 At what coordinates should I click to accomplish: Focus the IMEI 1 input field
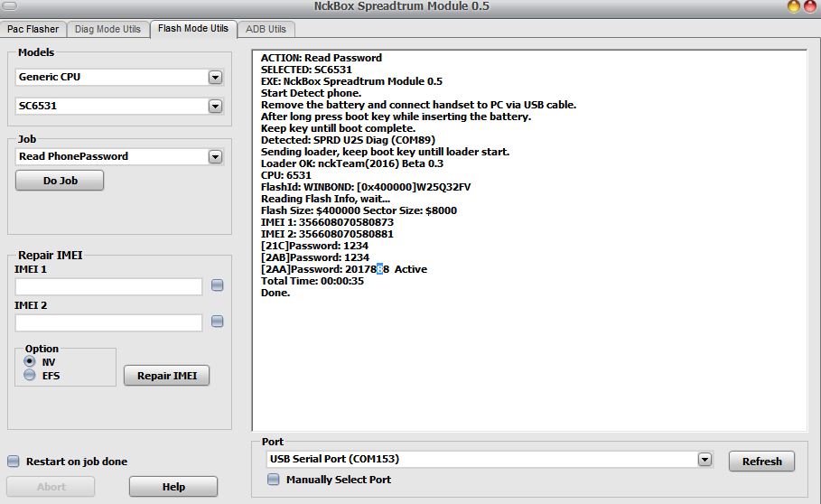pos(108,286)
